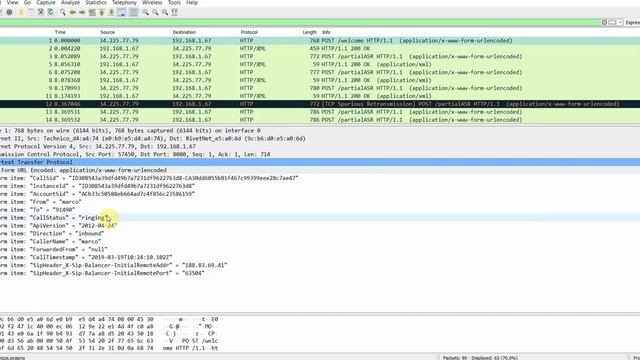This screenshot has height=360, width=640.
Task: Select the AccountSid form item
Action: [320, 194]
